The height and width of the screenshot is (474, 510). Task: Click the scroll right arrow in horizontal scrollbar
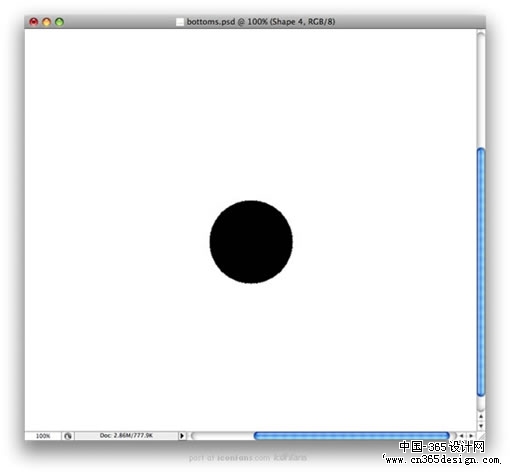click(471, 436)
